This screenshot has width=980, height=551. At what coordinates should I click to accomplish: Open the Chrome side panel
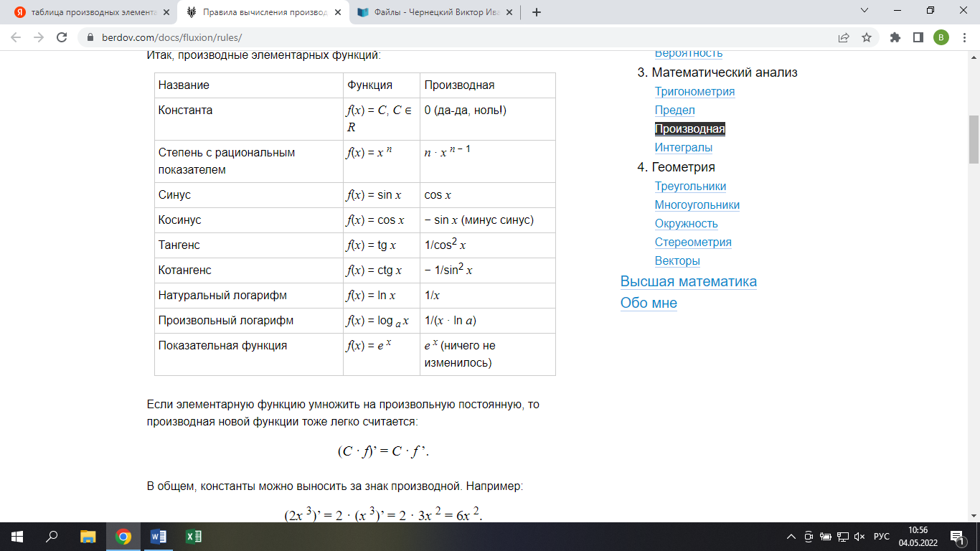(x=918, y=37)
